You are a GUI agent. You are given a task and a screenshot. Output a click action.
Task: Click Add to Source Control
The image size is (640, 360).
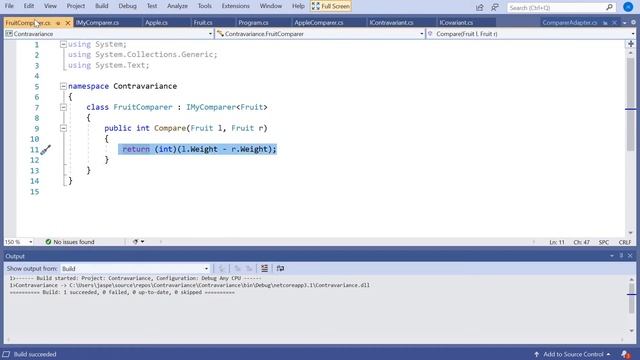point(572,354)
